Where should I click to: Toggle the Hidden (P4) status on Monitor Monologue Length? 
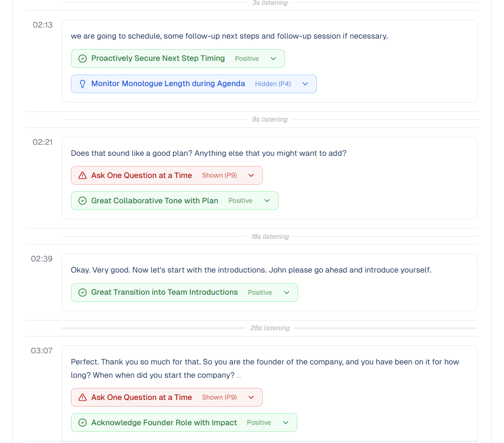click(273, 83)
